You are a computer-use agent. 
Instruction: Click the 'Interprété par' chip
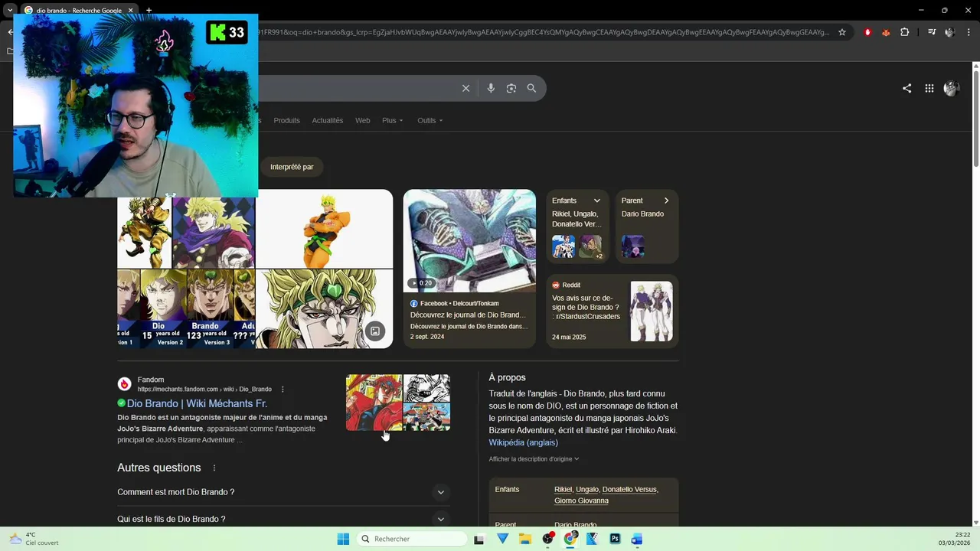292,167
